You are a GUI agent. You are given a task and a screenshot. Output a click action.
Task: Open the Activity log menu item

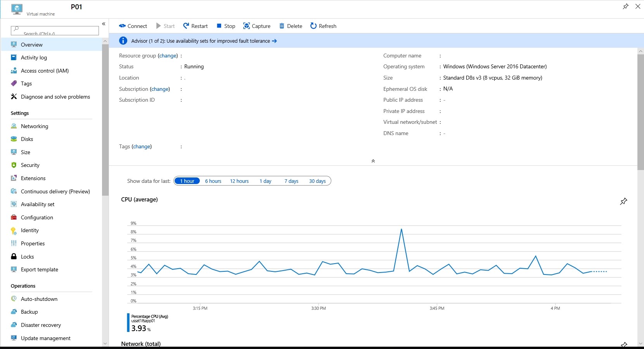tap(34, 57)
